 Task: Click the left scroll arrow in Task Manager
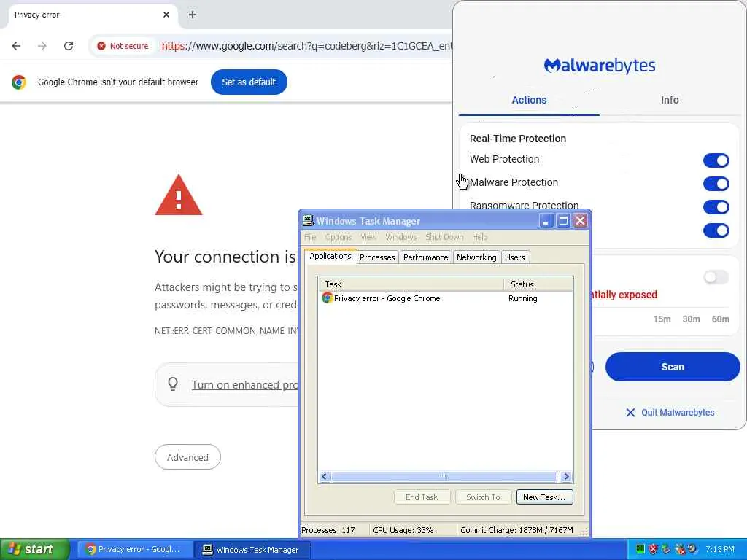(x=325, y=476)
